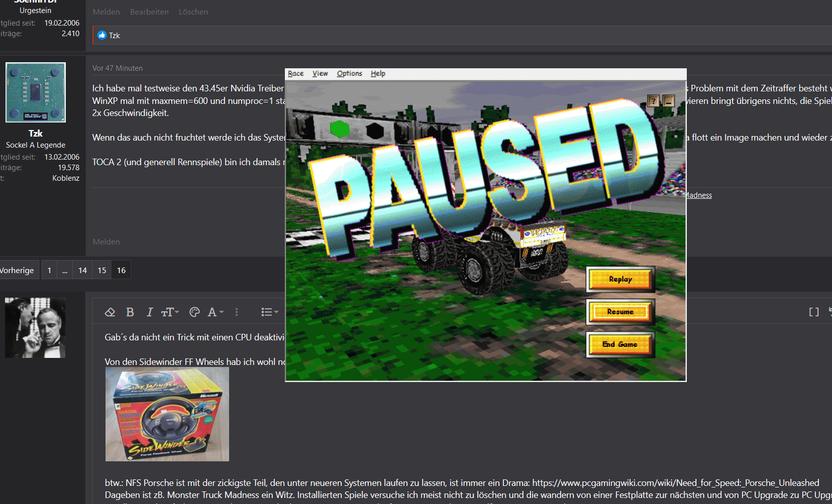
Task: Click the Löschen link above the post
Action: [193, 12]
